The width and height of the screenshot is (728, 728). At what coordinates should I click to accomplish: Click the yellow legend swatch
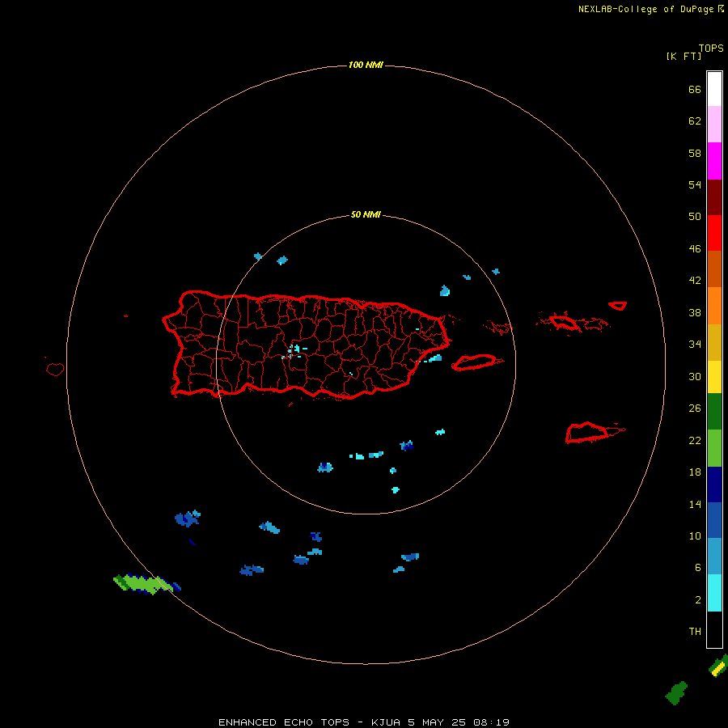[714, 377]
